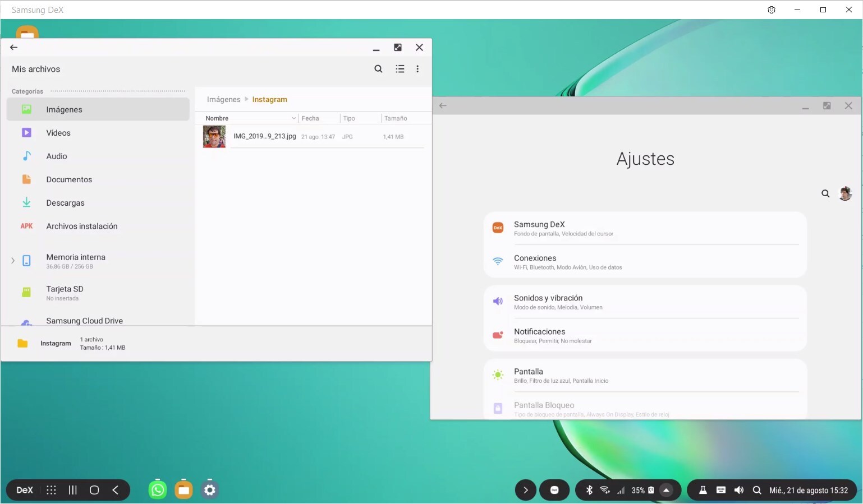
Task: Select Tarjeta SD entry
Action: [x=98, y=293]
